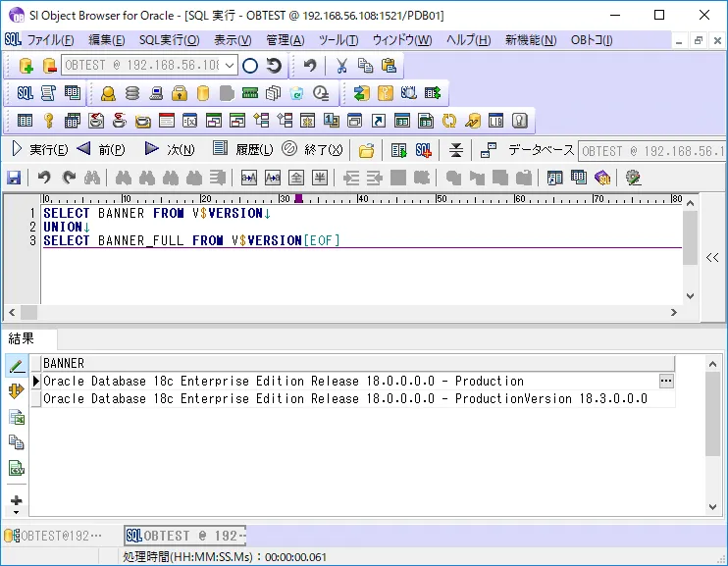Click the Java coffee cup icon with red S
Viewport: 728px width, 566px height.
(x=120, y=121)
